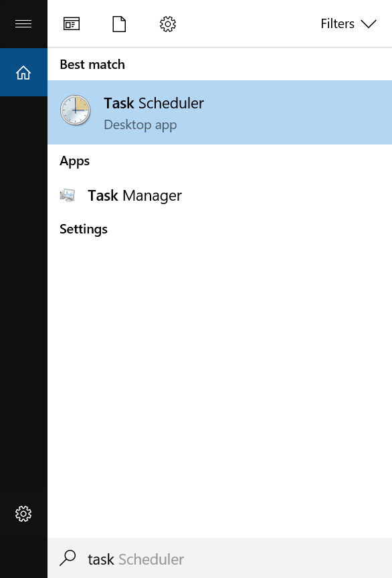Open the Filters dropdown label
This screenshot has width=392, height=578.
(337, 24)
